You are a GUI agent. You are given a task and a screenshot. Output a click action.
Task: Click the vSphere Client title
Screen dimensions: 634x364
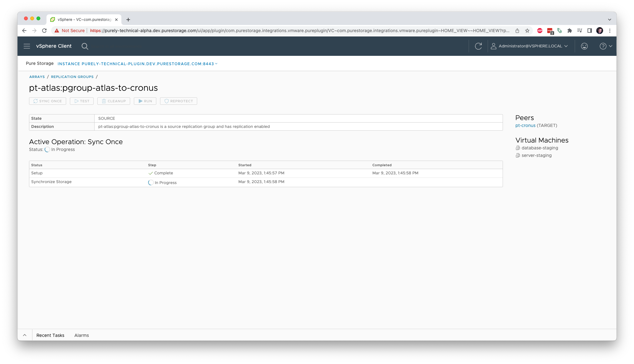(54, 46)
